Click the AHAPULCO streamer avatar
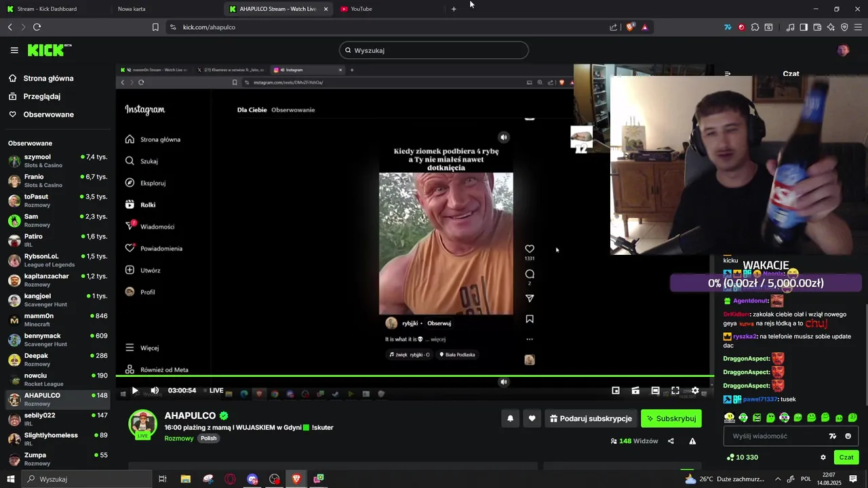Screen dimensions: 868x488 pyautogui.click(x=142, y=424)
